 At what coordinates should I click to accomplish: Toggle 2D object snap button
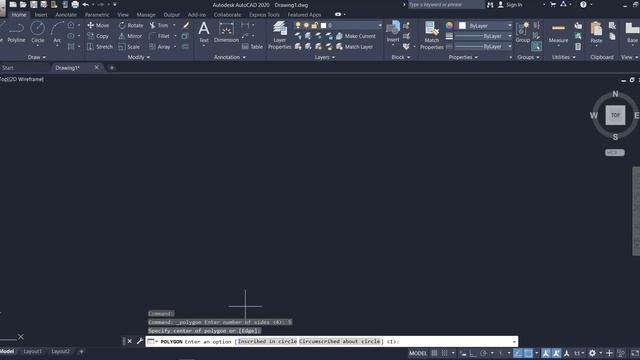[529, 353]
